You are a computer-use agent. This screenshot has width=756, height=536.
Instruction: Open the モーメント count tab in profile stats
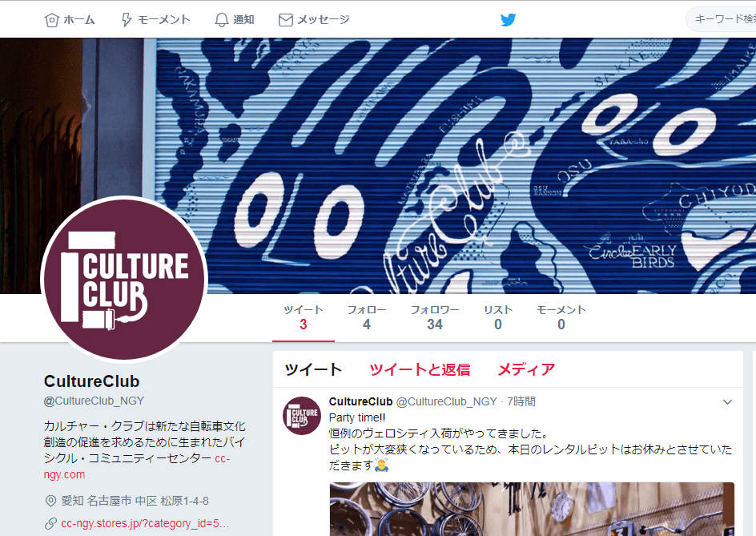(x=561, y=317)
